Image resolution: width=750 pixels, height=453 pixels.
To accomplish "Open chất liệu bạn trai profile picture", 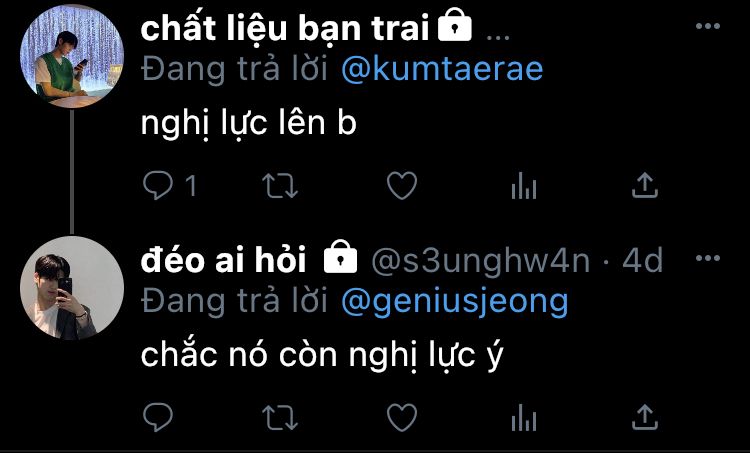I will click(x=72, y=56).
